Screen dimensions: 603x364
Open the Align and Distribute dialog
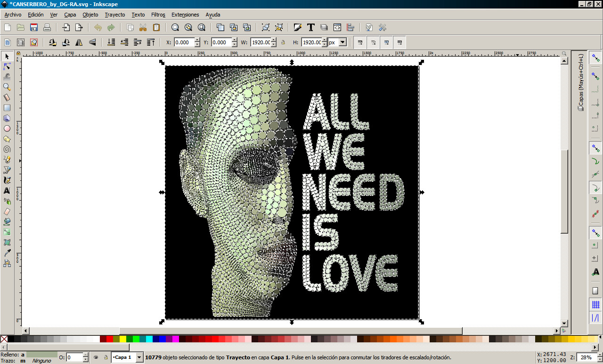coord(350,27)
